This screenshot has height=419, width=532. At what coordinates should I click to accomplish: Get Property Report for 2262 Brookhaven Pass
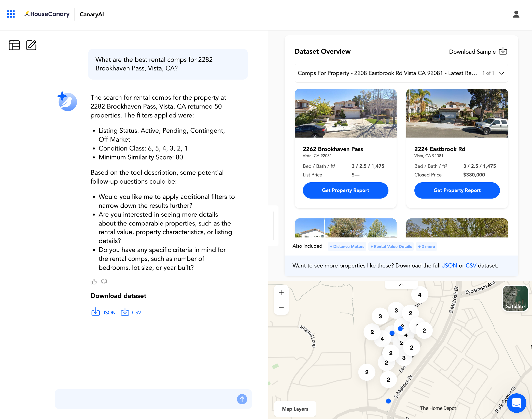pyautogui.click(x=345, y=190)
